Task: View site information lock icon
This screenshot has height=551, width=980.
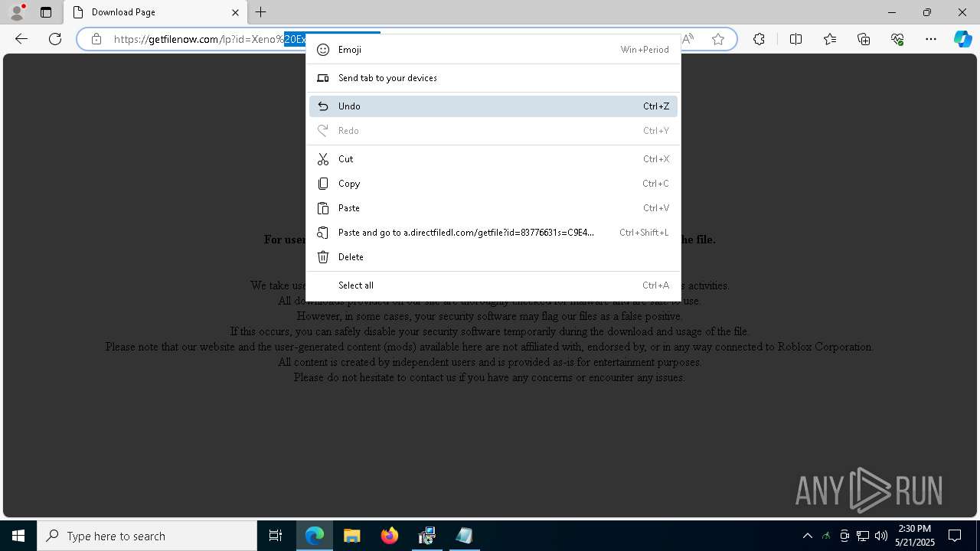Action: coord(96,39)
